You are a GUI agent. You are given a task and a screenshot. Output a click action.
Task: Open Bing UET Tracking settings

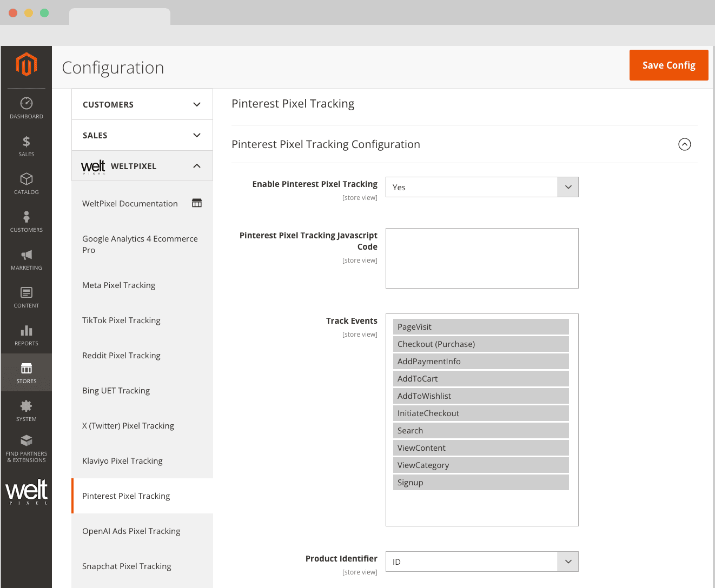(116, 391)
